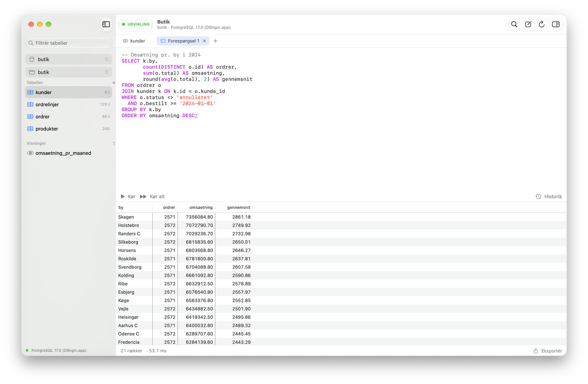Select the Køge result cell

(x=134, y=300)
